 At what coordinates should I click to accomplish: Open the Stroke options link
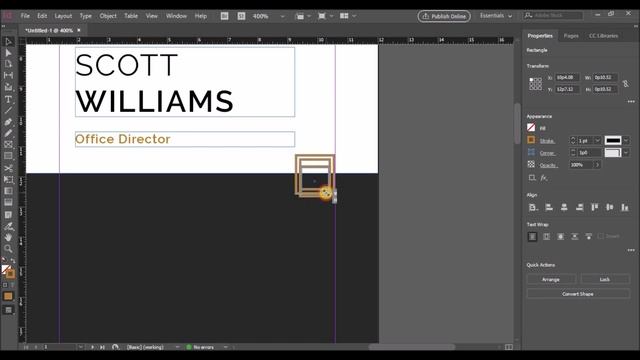tap(547, 141)
